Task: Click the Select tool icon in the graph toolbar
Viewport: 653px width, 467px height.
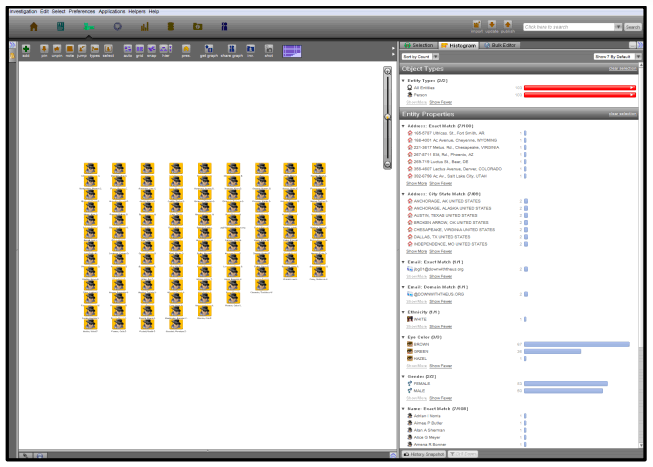Action: tap(108, 49)
